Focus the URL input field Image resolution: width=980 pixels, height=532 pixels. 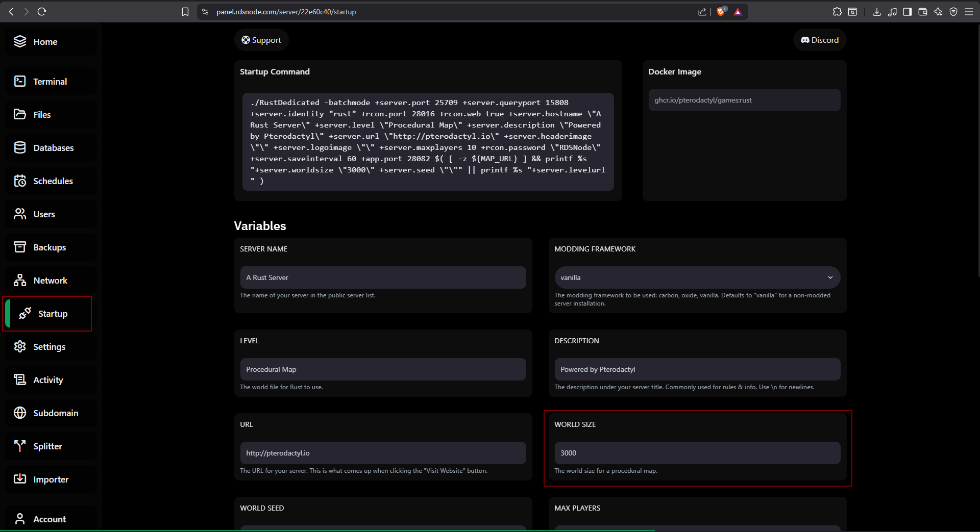click(x=383, y=453)
